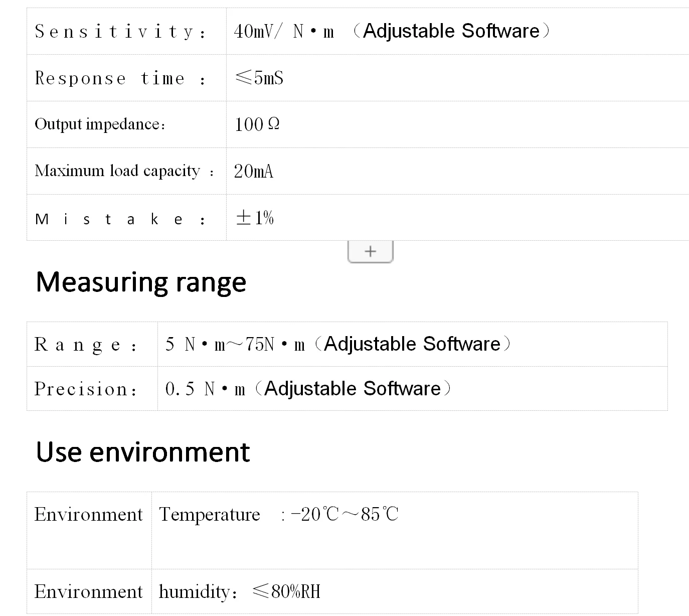Select the Mistake label cell

click(x=120, y=219)
